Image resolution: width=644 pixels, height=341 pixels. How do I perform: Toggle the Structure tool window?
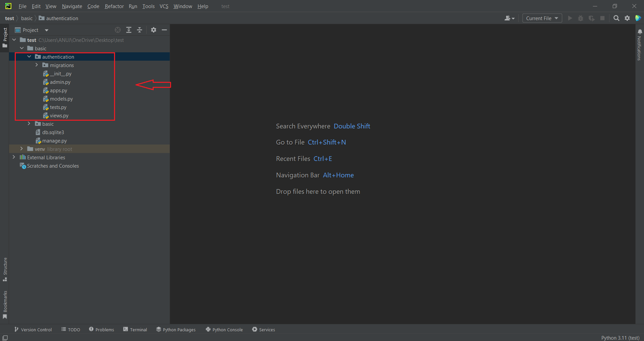(x=5, y=268)
